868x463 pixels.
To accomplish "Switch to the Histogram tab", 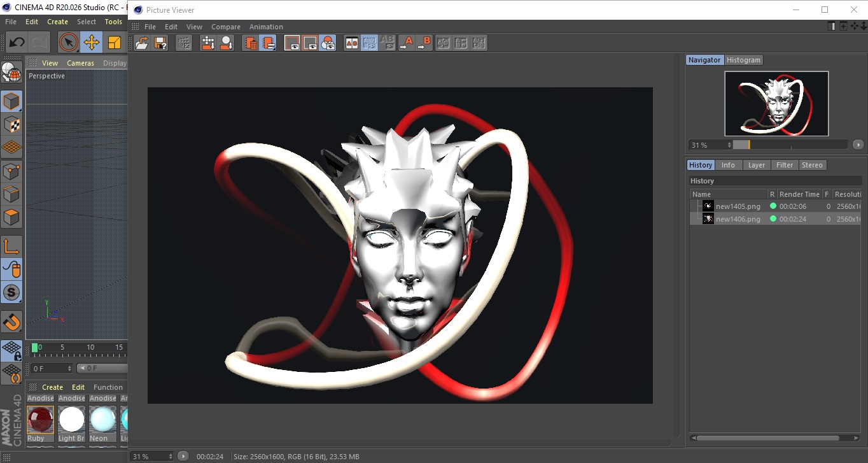I will 743,60.
